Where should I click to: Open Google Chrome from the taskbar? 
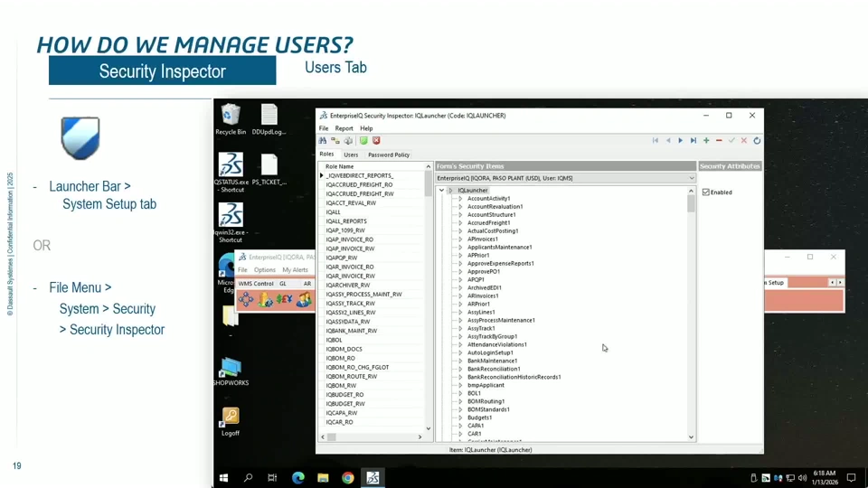tap(347, 478)
